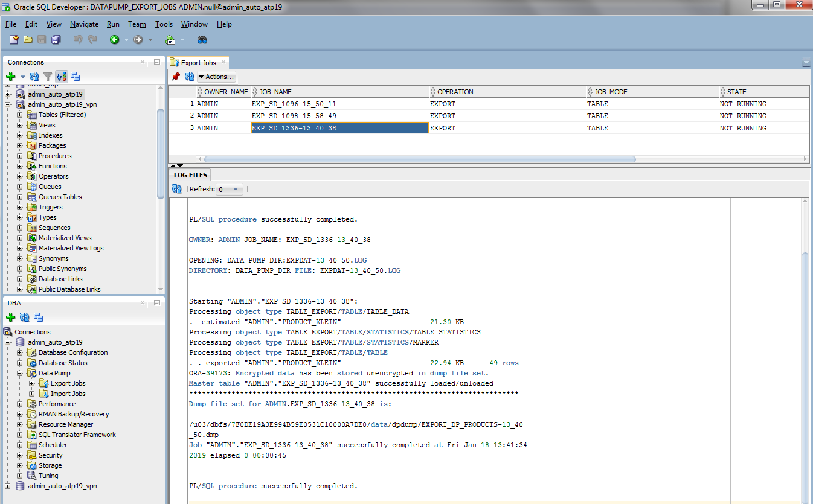This screenshot has width=813, height=504.
Task: Open the SQL Worksheet icon in toolbar
Action: pyautogui.click(x=170, y=40)
